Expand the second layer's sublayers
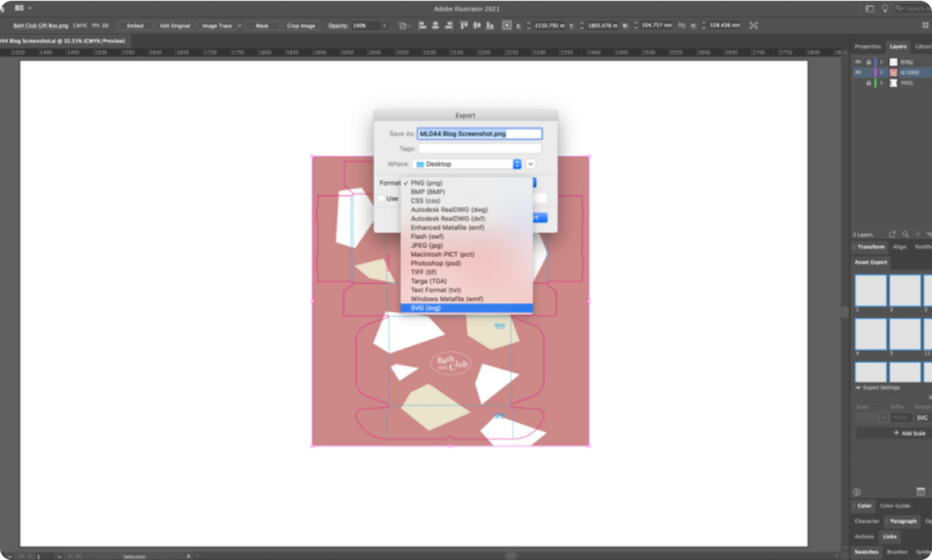This screenshot has height=560, width=932. 881,73
